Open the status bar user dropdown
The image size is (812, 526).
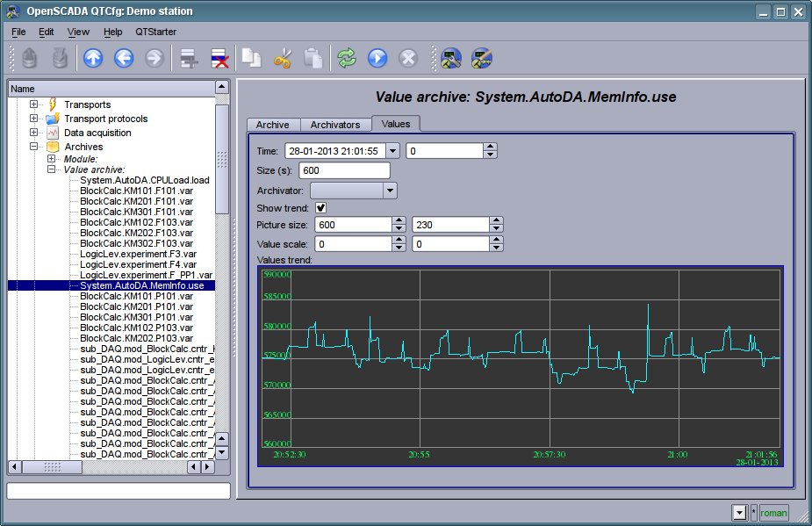coord(739,513)
